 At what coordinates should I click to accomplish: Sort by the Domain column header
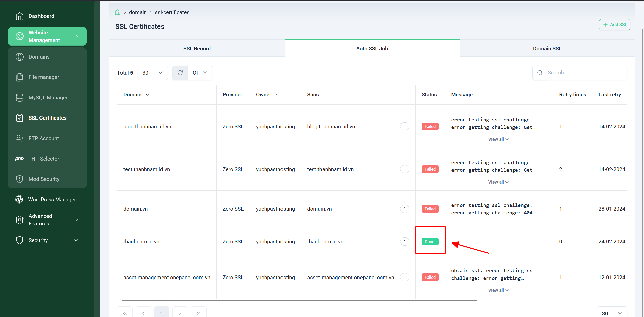coord(136,95)
